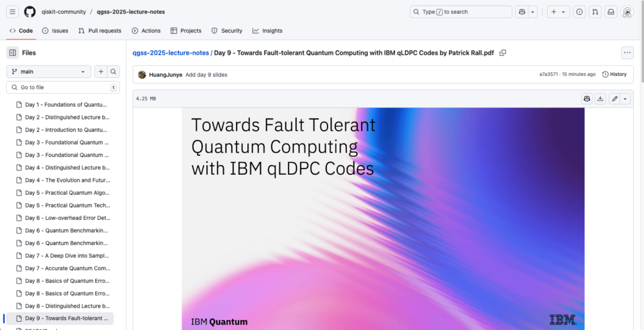This screenshot has width=644, height=330.
Task: Switch to the Insights tab
Action: pyautogui.click(x=267, y=31)
